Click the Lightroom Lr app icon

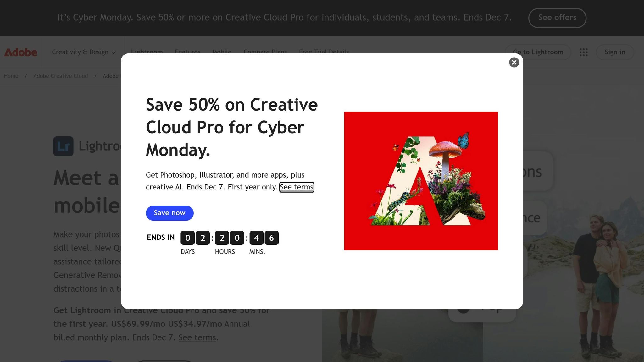coord(63,146)
